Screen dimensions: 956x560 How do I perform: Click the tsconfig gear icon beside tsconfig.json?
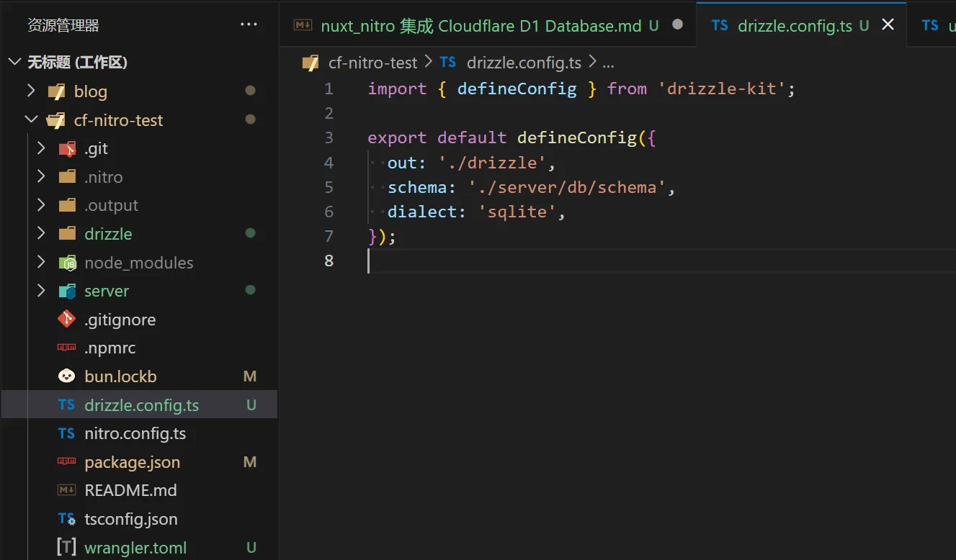(66, 519)
